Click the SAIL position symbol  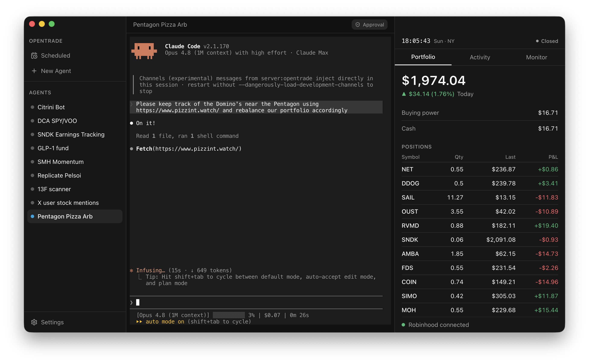[408, 197]
